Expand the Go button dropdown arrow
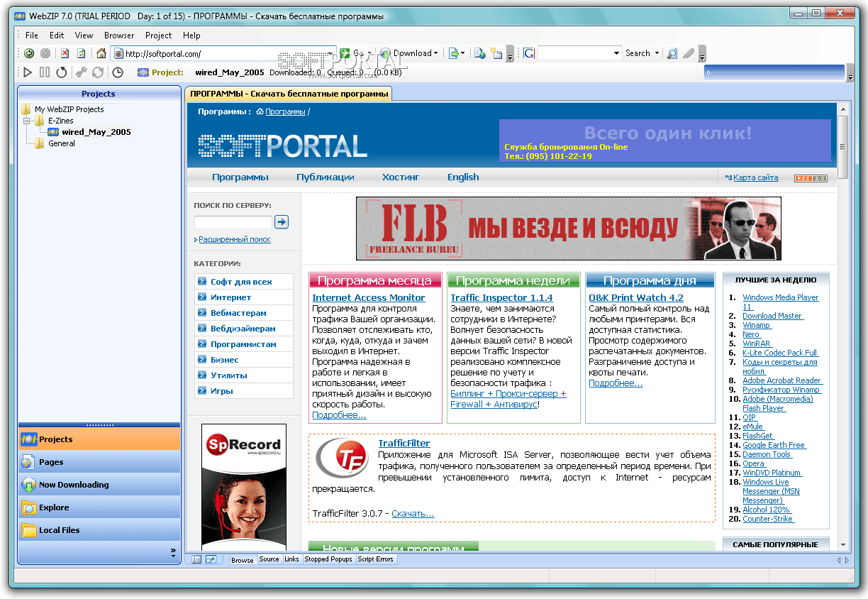The width and height of the screenshot is (868, 599). pos(369,53)
